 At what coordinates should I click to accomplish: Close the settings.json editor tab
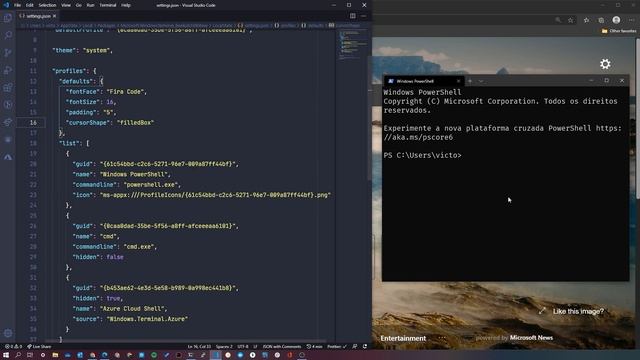(x=54, y=16)
